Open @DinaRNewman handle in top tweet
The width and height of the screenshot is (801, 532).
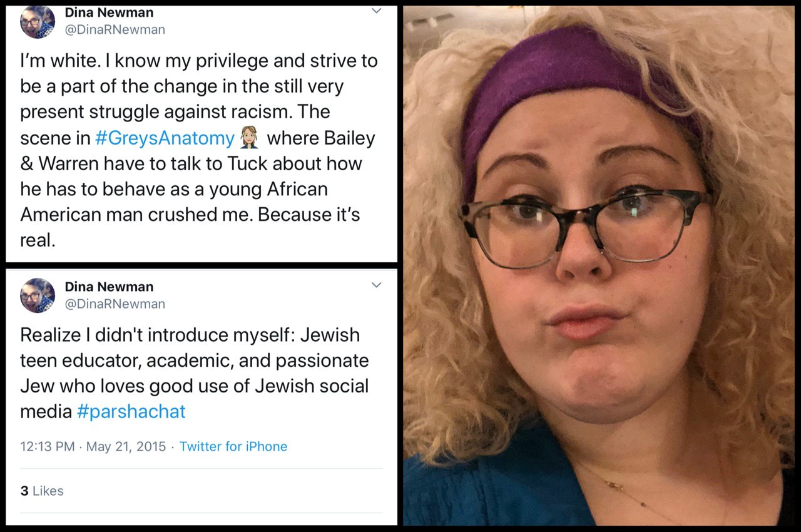click(x=115, y=29)
